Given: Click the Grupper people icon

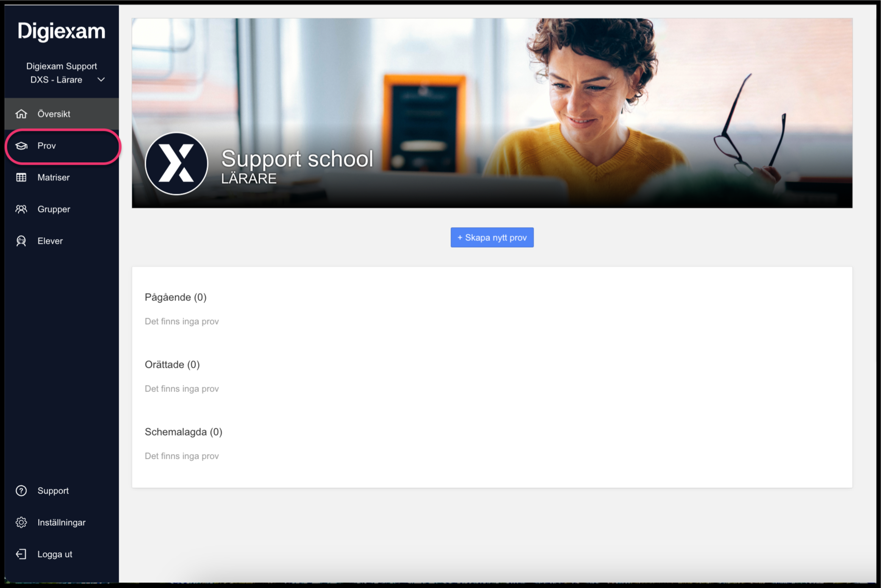Looking at the screenshot, I should (21, 209).
